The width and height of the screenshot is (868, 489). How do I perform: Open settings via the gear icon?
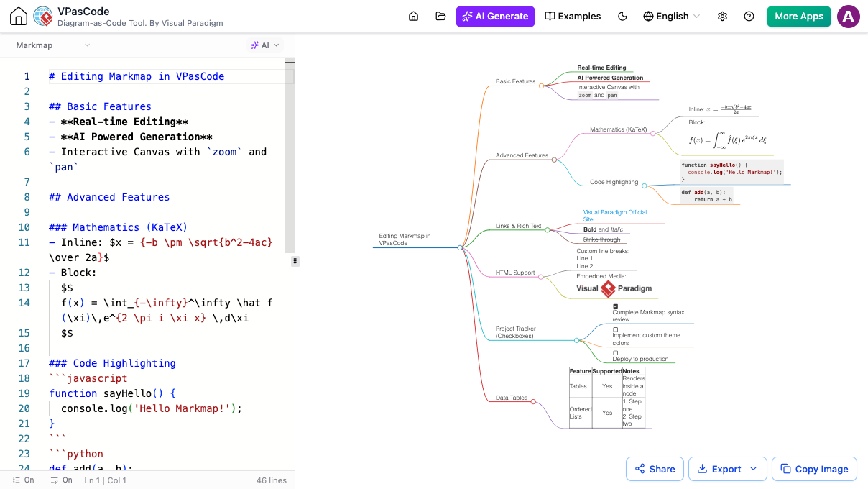click(723, 17)
